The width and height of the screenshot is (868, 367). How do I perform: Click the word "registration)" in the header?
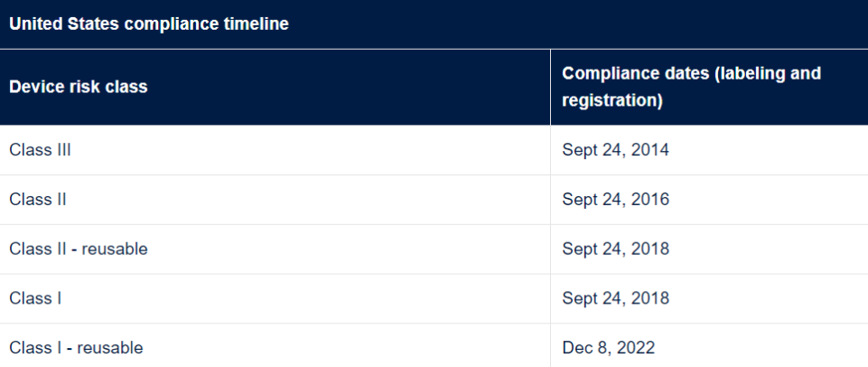coord(612,100)
